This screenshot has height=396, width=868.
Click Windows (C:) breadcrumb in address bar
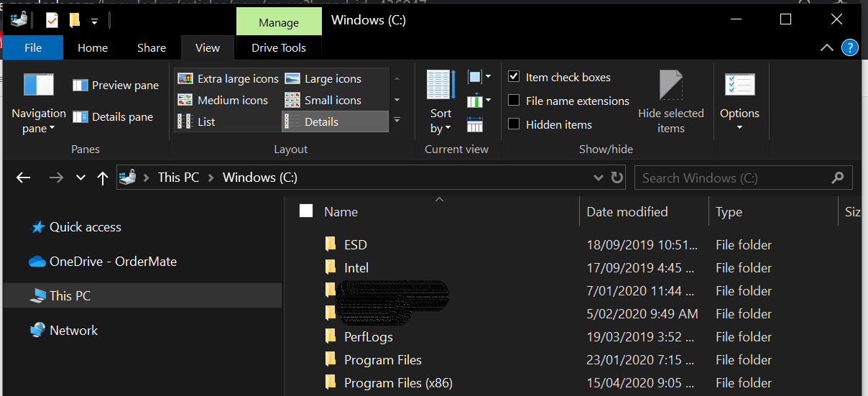coord(260,177)
